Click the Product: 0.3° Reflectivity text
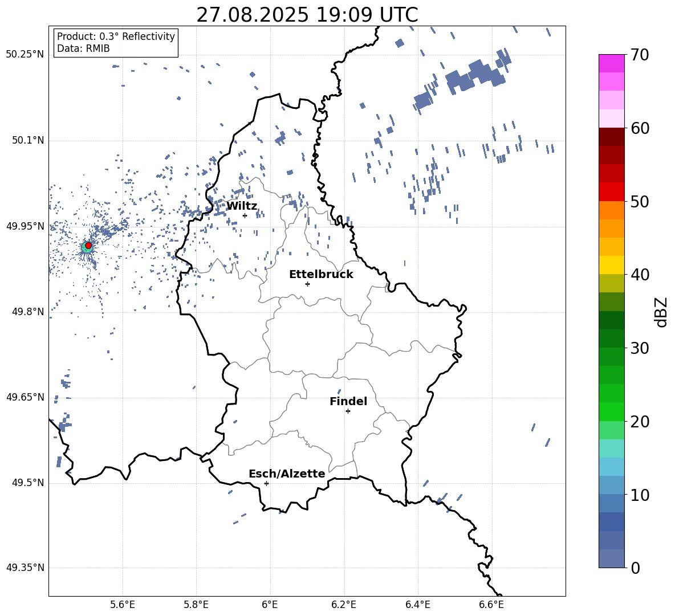 (116, 36)
